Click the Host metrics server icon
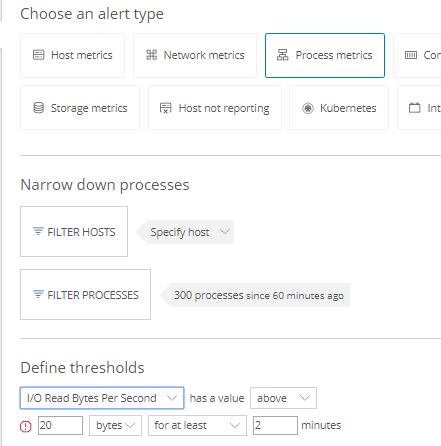The image size is (441, 446). click(x=38, y=55)
